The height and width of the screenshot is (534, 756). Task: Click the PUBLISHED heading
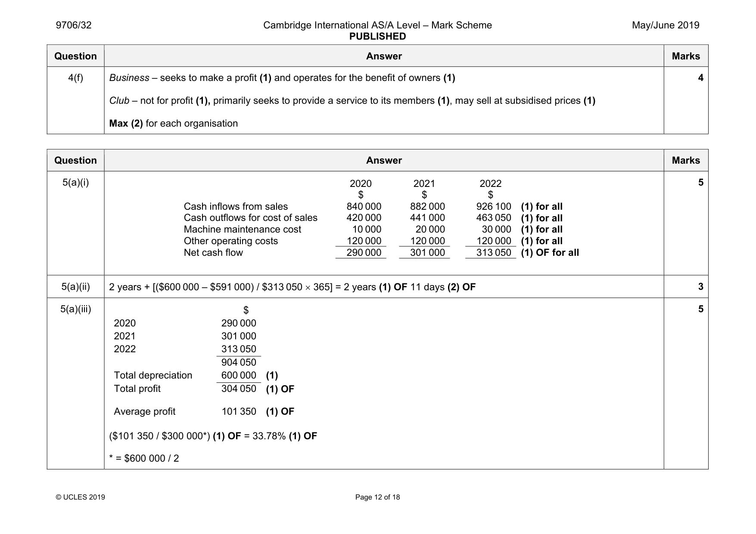point(377,37)
